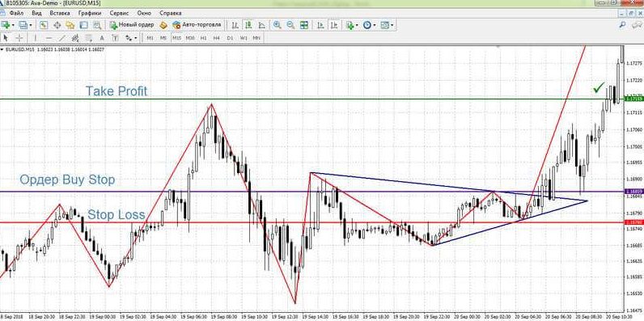
Task: Switch chart to candlestick display mode
Action: [248, 25]
